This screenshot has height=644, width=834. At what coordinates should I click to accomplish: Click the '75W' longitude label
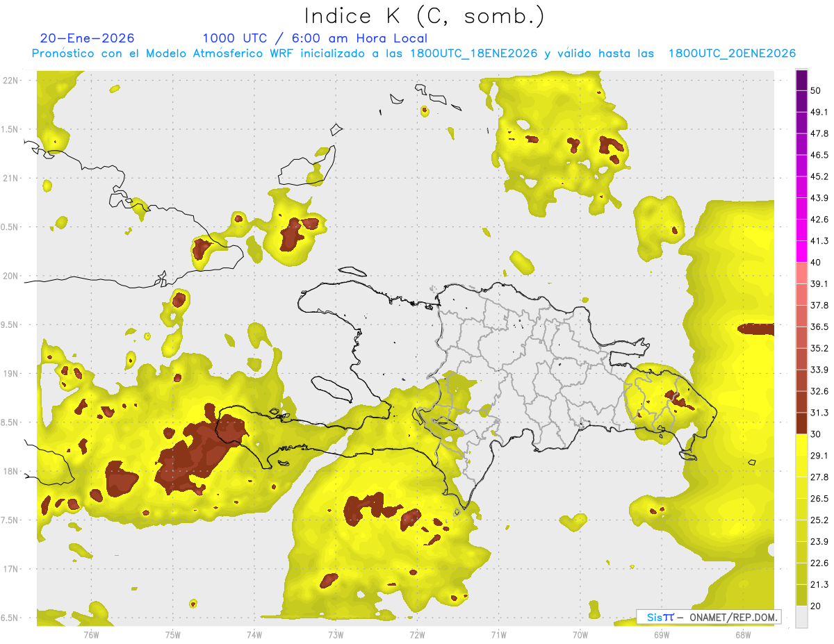click(172, 634)
